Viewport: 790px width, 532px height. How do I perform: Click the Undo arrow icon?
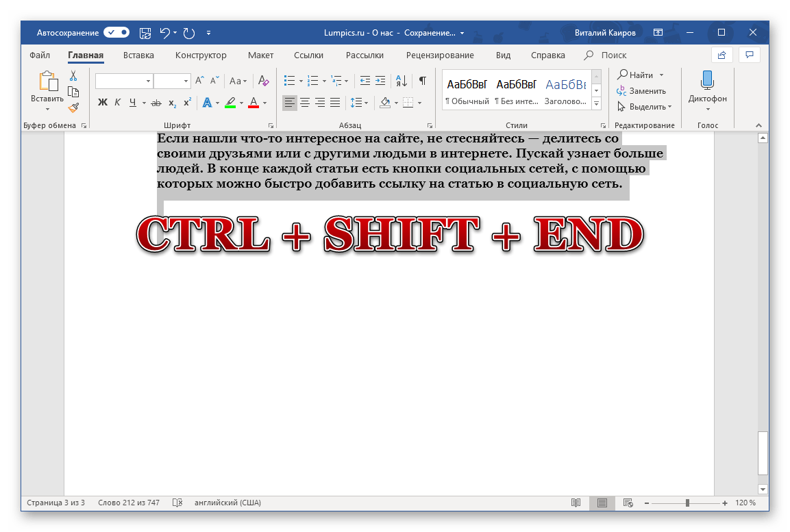[x=164, y=32]
